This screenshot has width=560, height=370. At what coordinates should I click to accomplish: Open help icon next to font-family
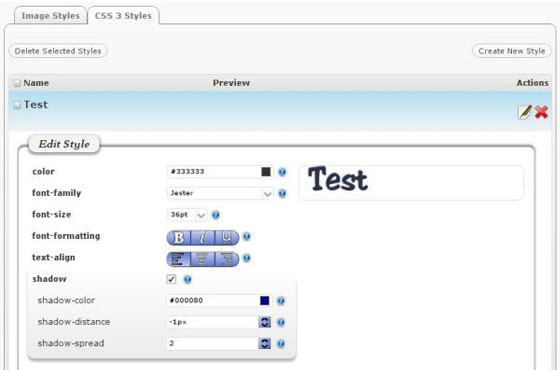pos(282,194)
